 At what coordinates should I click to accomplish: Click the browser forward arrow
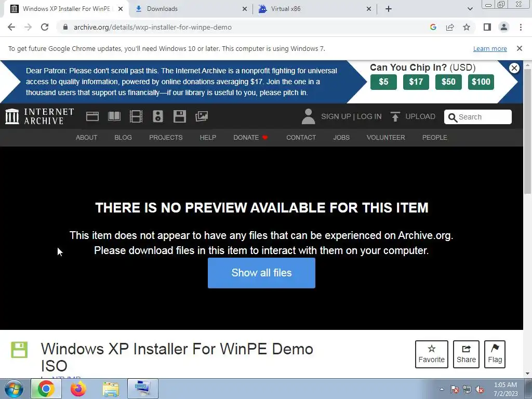pyautogui.click(x=28, y=27)
